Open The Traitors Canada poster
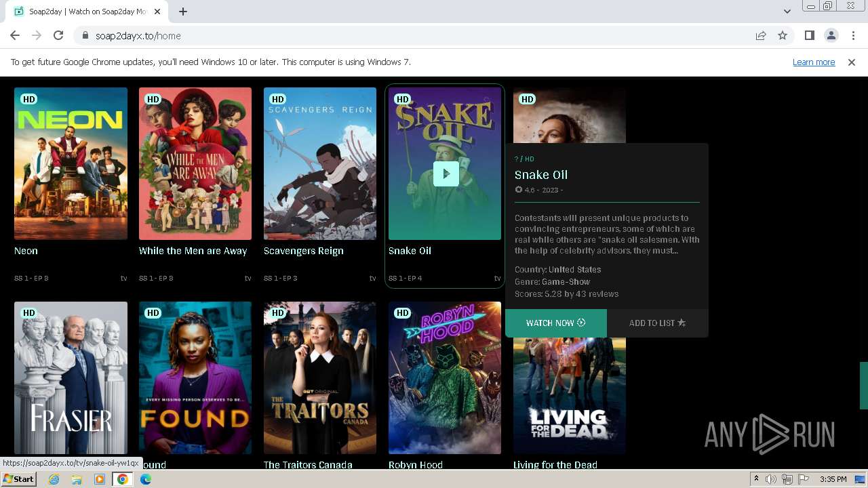The height and width of the screenshot is (488, 868). pyautogui.click(x=320, y=378)
